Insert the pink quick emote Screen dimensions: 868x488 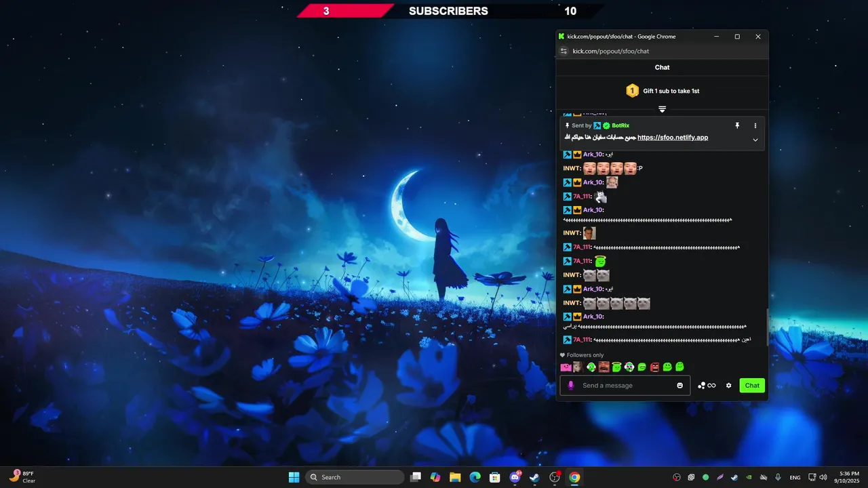point(566,367)
